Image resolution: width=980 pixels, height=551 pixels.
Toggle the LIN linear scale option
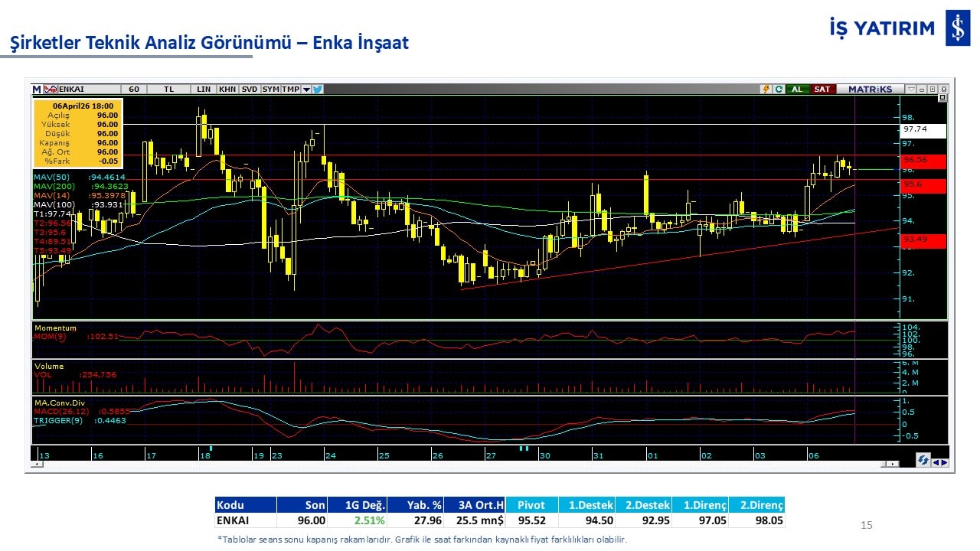tap(204, 89)
